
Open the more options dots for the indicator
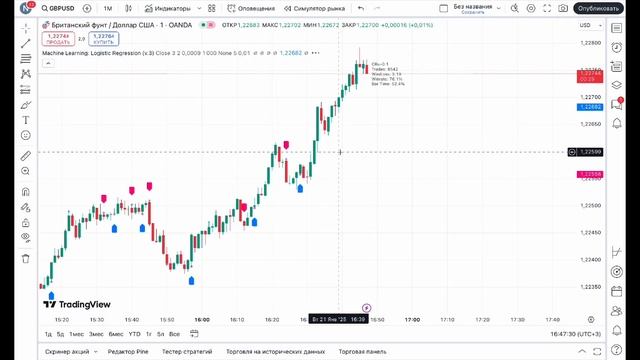pyautogui.click(x=316, y=53)
